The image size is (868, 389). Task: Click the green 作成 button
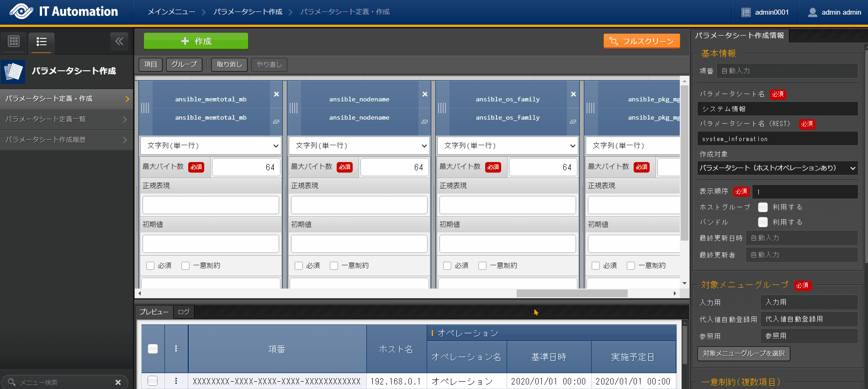click(196, 41)
